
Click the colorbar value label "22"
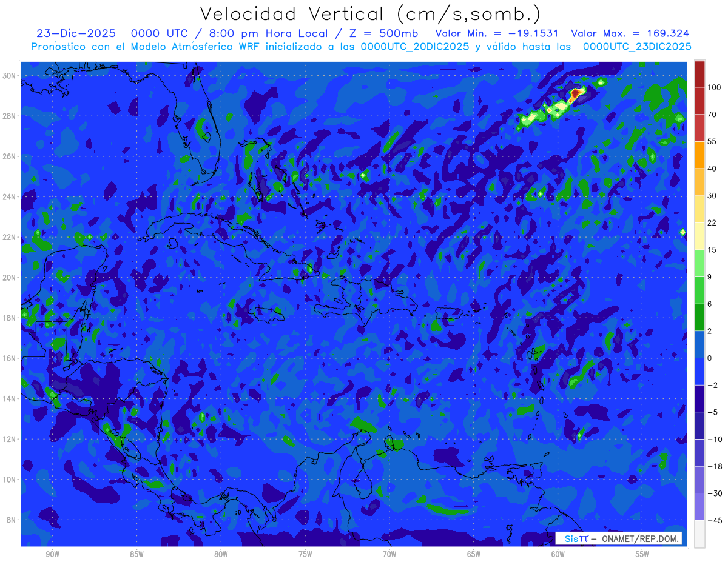click(x=712, y=222)
